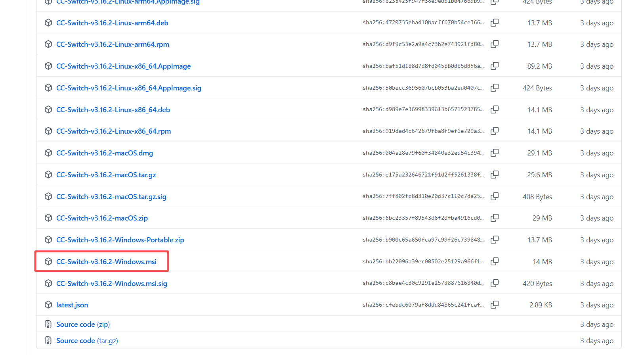The image size is (644, 355).
Task: Click the 2.89 KB file size
Action: (541, 305)
